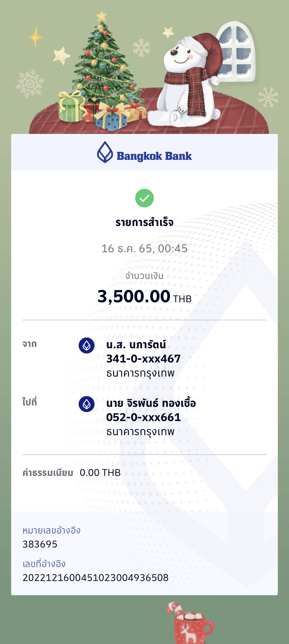289x644 pixels.
Task: Click the transfer amount 3,500.00 THB
Action: pos(144,296)
